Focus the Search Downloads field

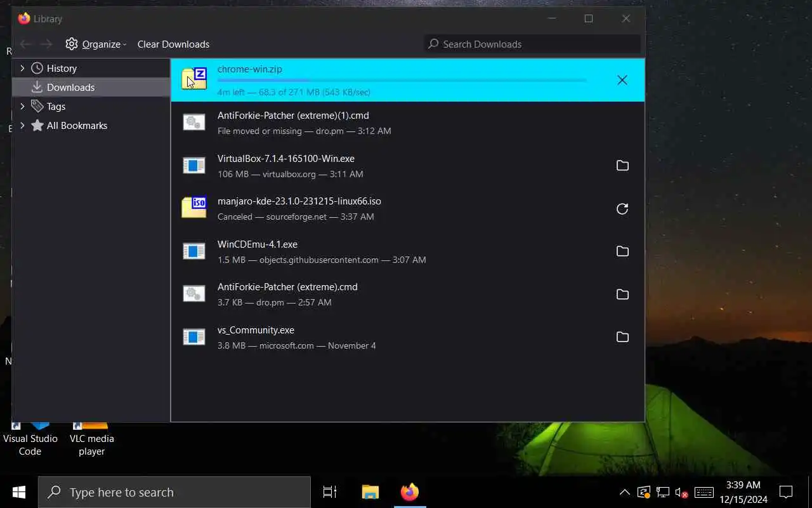coord(532,44)
